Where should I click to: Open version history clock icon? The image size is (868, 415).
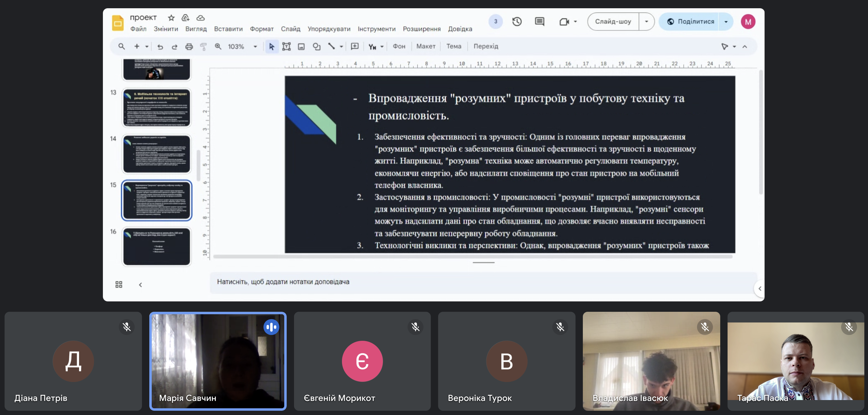[517, 22]
